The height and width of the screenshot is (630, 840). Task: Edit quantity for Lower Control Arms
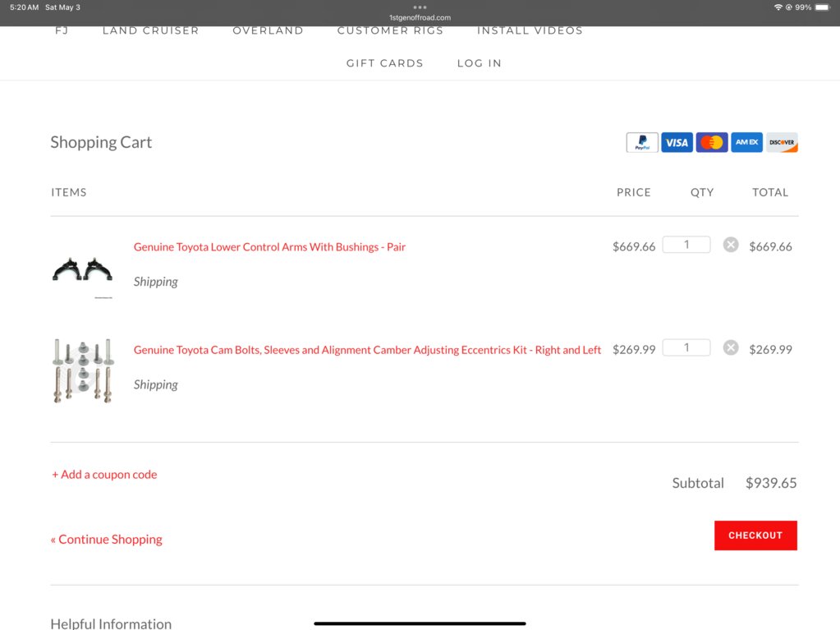(x=686, y=245)
